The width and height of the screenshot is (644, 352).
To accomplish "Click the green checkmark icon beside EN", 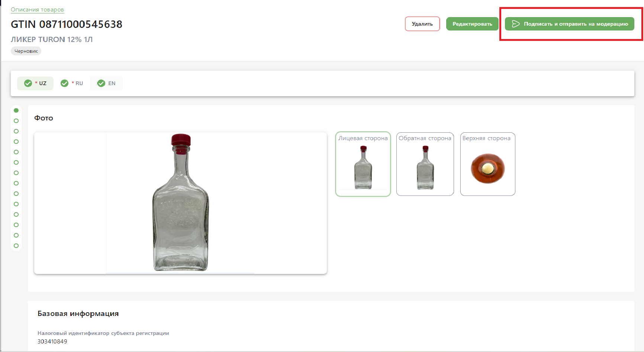I will click(101, 83).
